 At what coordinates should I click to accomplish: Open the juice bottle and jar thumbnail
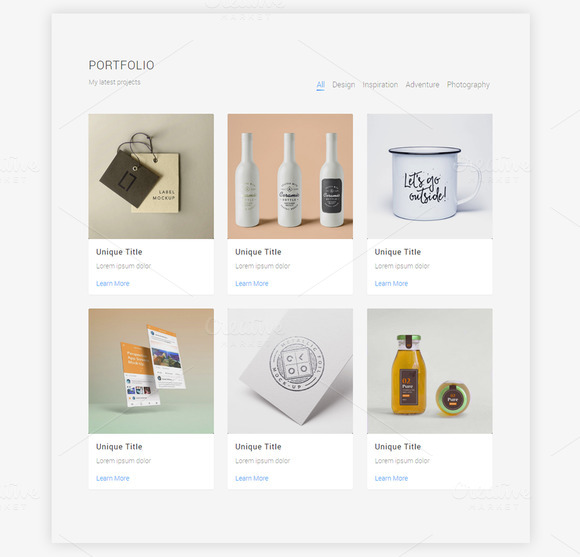point(429,371)
